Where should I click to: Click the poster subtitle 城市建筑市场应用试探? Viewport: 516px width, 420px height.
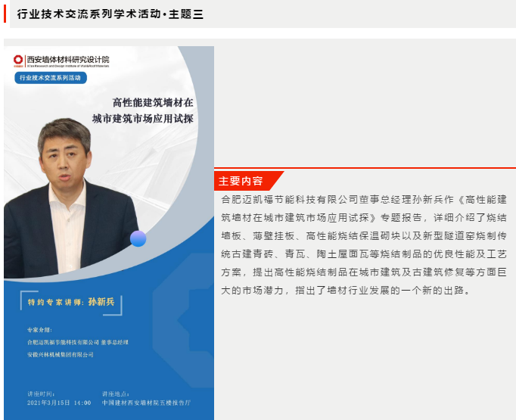(143, 119)
